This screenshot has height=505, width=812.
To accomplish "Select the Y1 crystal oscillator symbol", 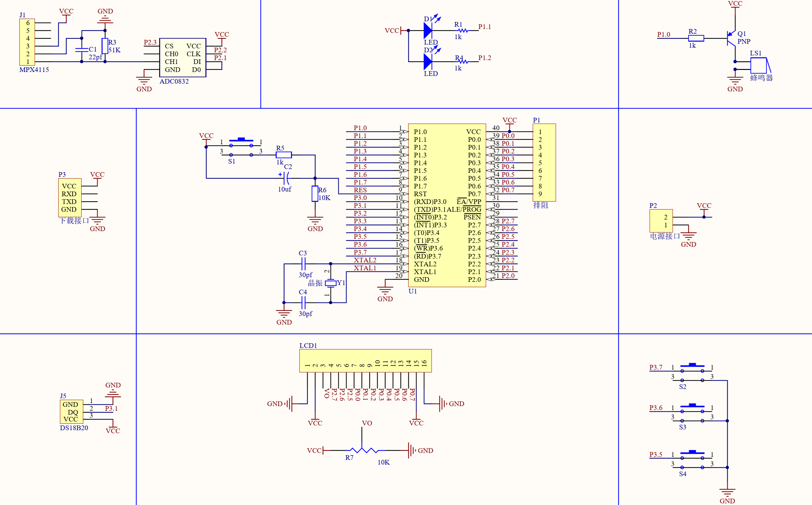I will 330,283.
